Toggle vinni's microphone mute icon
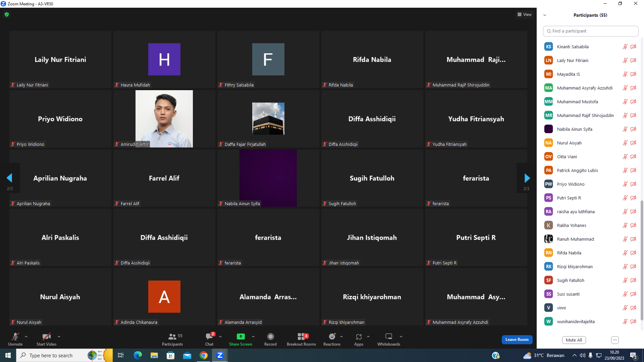 pyautogui.click(x=625, y=308)
